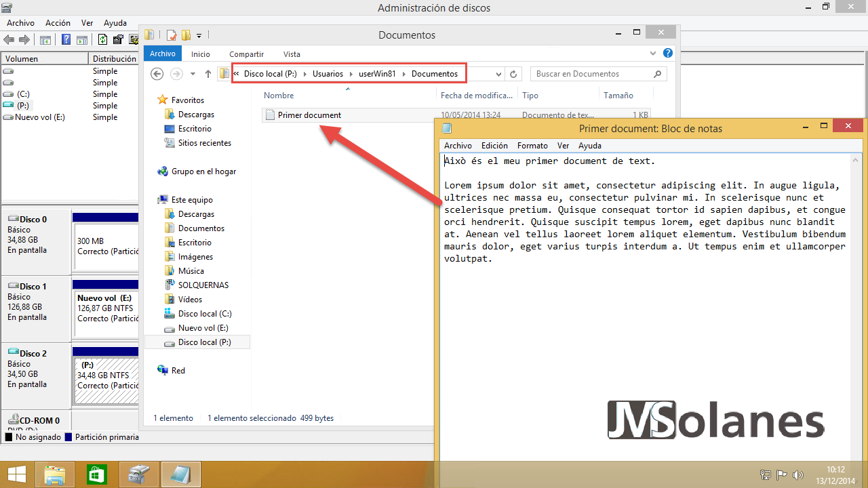Refresh the Documentos folder view
868x488 pixels.
(x=513, y=74)
